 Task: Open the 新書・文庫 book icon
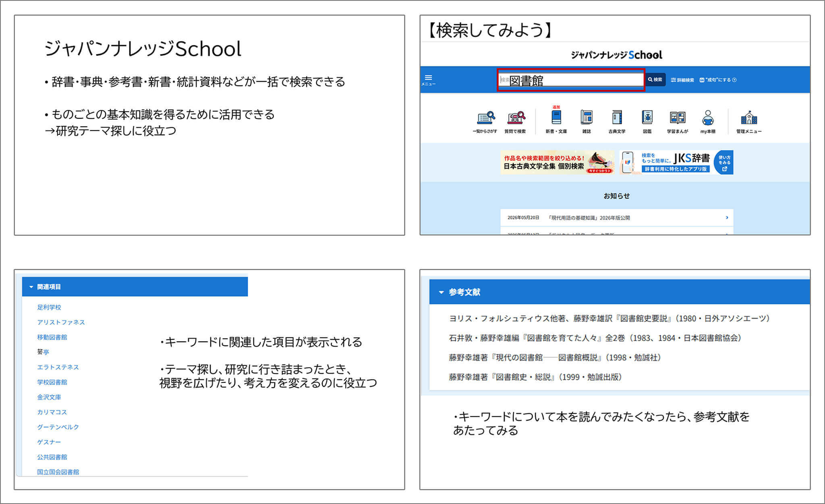(556, 121)
